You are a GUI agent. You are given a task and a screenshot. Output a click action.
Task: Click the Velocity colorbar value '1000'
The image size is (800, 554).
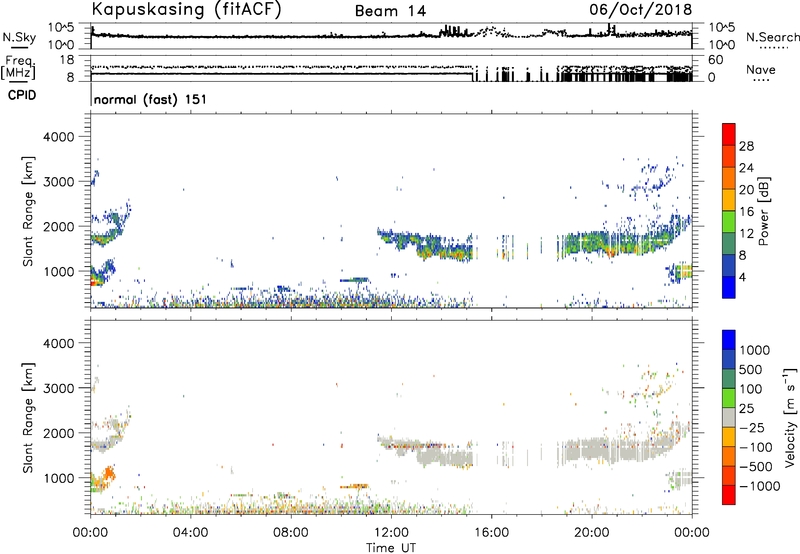(755, 350)
